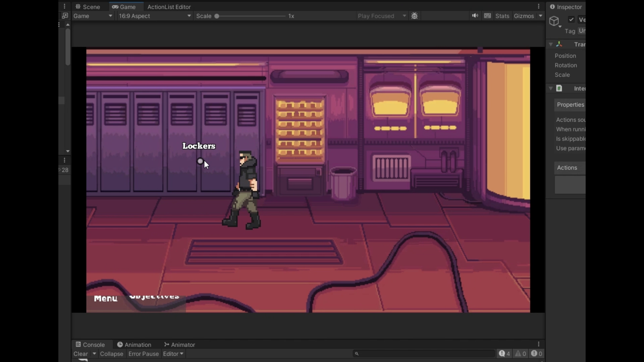Image resolution: width=644 pixels, height=362 pixels.
Task: Toggle Collapse in the Console
Action: tap(111, 354)
